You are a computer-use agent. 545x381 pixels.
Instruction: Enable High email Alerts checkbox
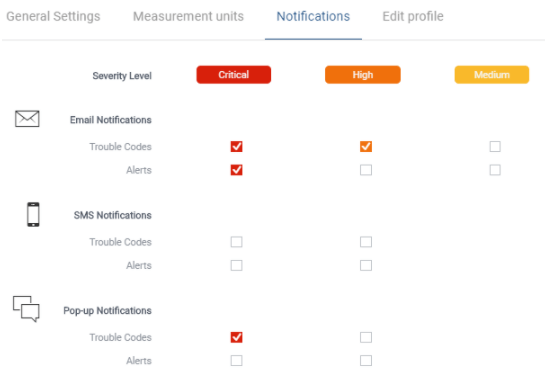pos(366,170)
